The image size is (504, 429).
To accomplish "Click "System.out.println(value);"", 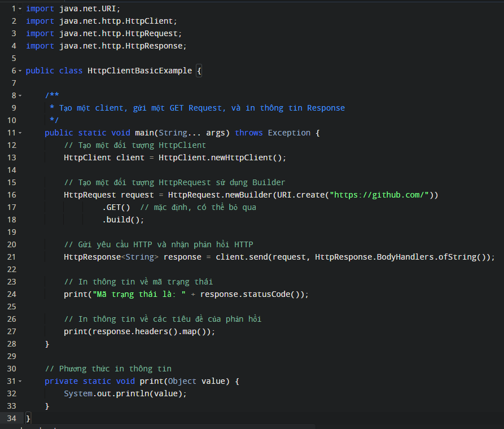I will coord(125,393).
